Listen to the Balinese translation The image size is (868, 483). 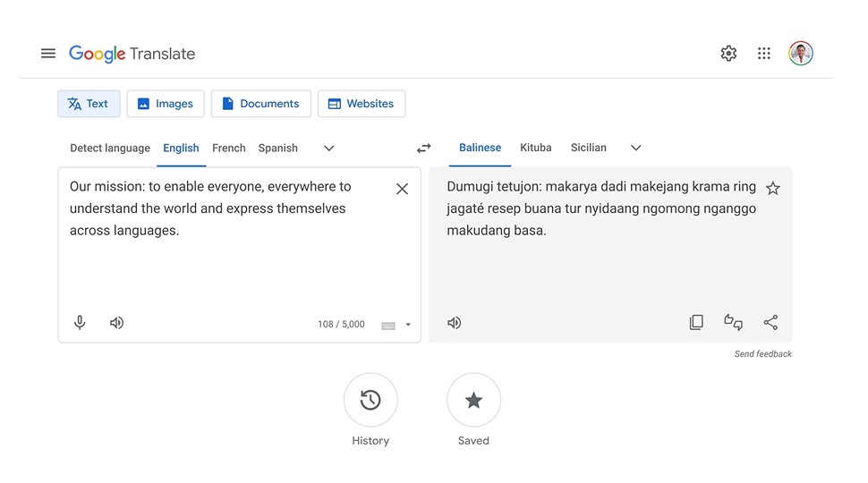pyautogui.click(x=454, y=323)
